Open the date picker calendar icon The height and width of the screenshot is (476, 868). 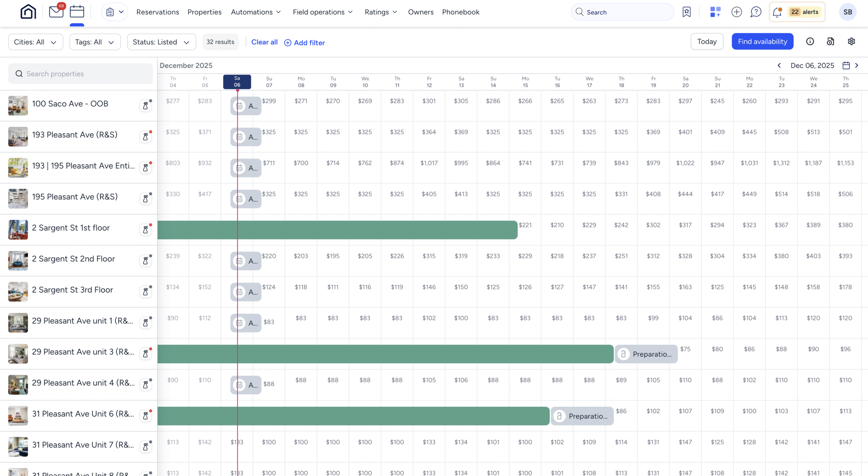click(846, 65)
